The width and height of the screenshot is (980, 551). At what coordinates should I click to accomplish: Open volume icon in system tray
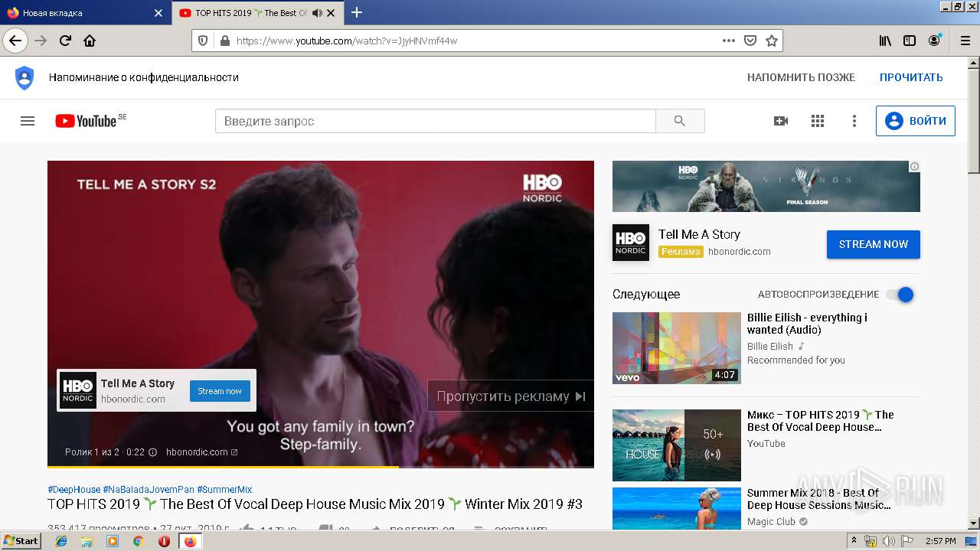(888, 541)
